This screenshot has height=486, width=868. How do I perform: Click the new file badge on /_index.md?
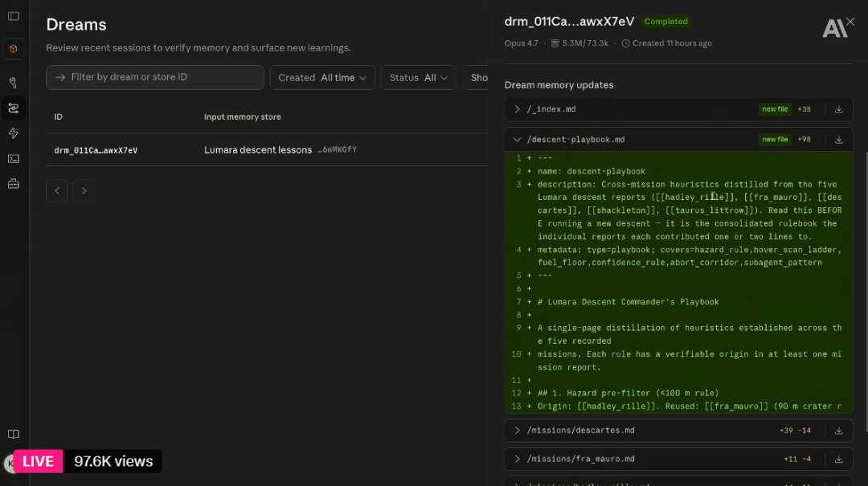coord(775,109)
